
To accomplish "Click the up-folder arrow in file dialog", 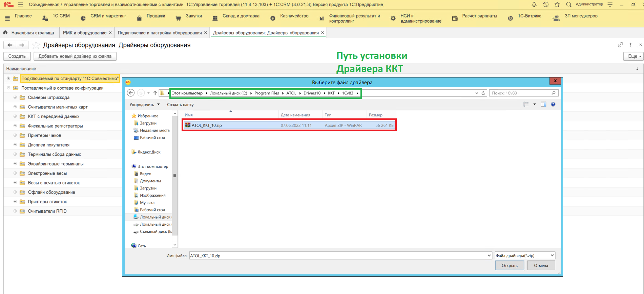I will (x=155, y=93).
